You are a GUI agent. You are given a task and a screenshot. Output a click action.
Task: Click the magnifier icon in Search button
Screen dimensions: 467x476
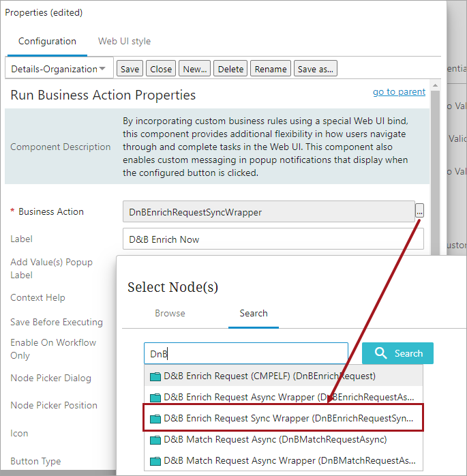tap(381, 353)
